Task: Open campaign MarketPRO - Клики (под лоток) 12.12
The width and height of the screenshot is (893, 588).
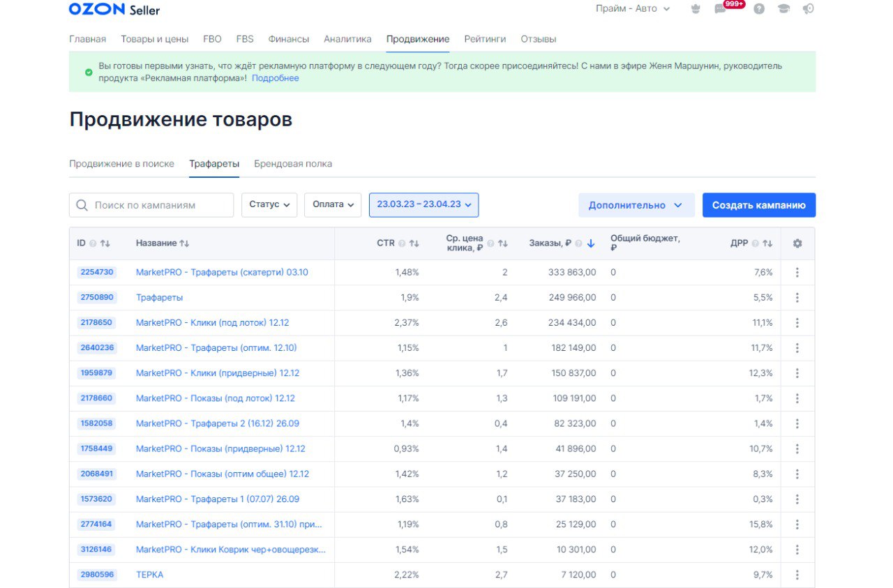Action: pyautogui.click(x=212, y=323)
